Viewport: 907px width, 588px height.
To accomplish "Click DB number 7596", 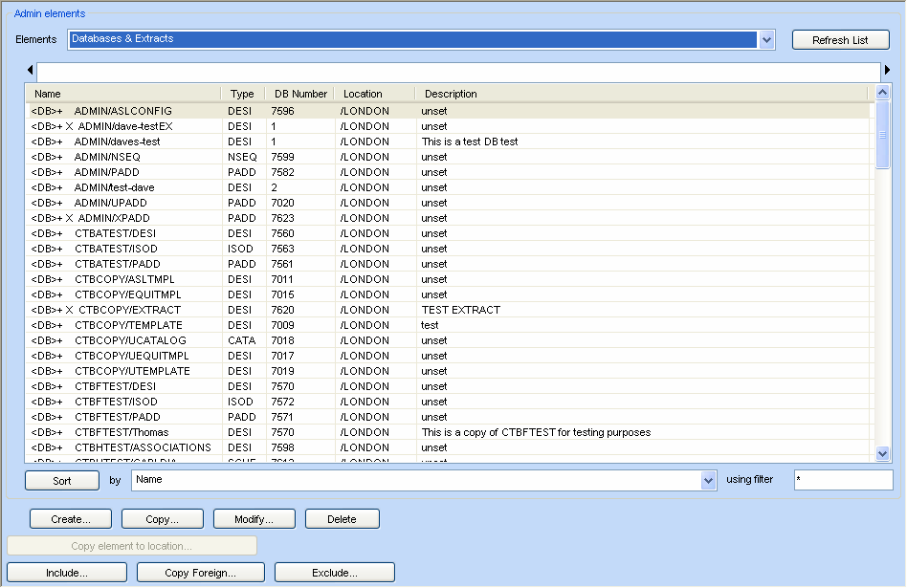I will click(x=283, y=111).
